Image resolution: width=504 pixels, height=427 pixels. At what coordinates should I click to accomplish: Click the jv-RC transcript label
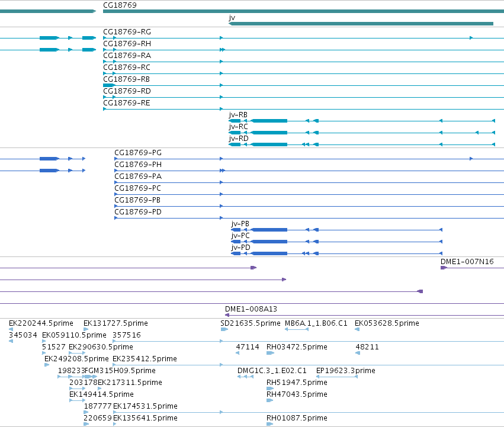[x=238, y=127]
